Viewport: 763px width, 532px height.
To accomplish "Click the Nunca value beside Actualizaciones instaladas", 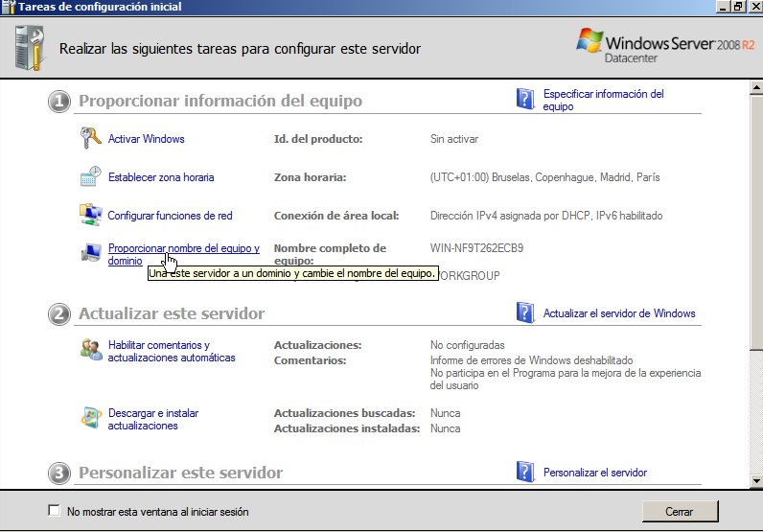I will point(446,428).
